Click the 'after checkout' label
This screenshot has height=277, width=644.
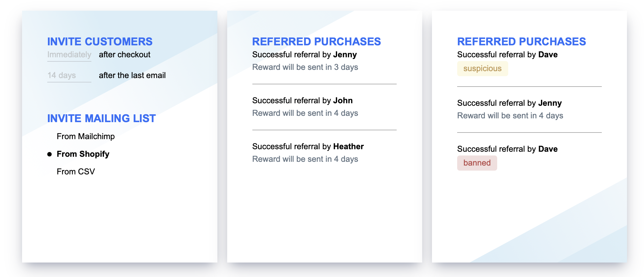[x=124, y=55]
